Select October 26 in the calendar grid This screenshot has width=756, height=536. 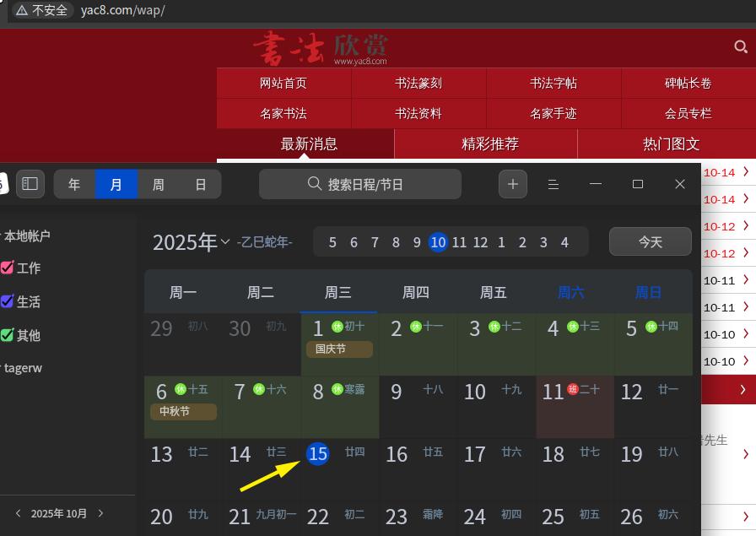(x=654, y=518)
